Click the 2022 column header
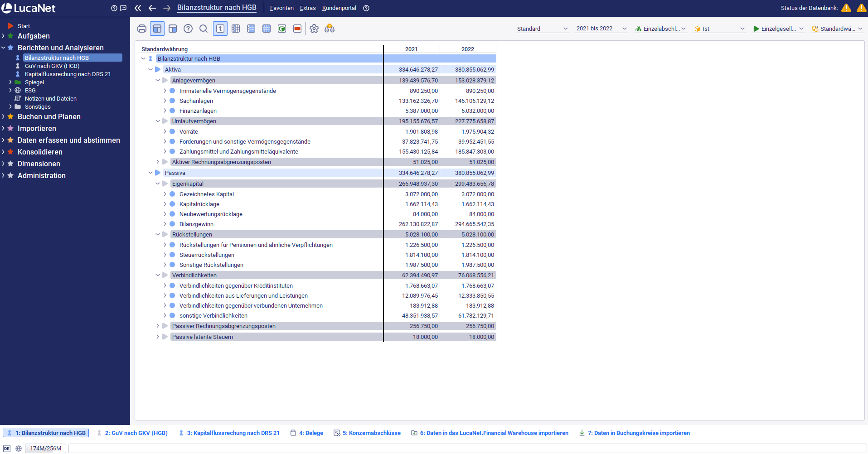Screen dimensions: 868x454 [468, 49]
